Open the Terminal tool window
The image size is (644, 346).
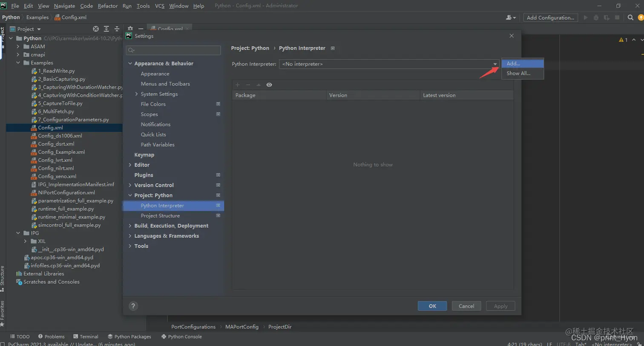point(86,337)
